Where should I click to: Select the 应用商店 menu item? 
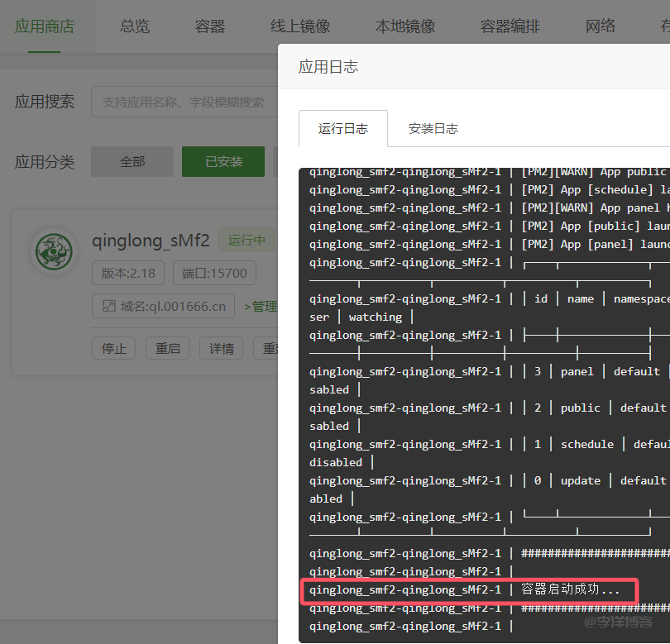click(x=45, y=26)
